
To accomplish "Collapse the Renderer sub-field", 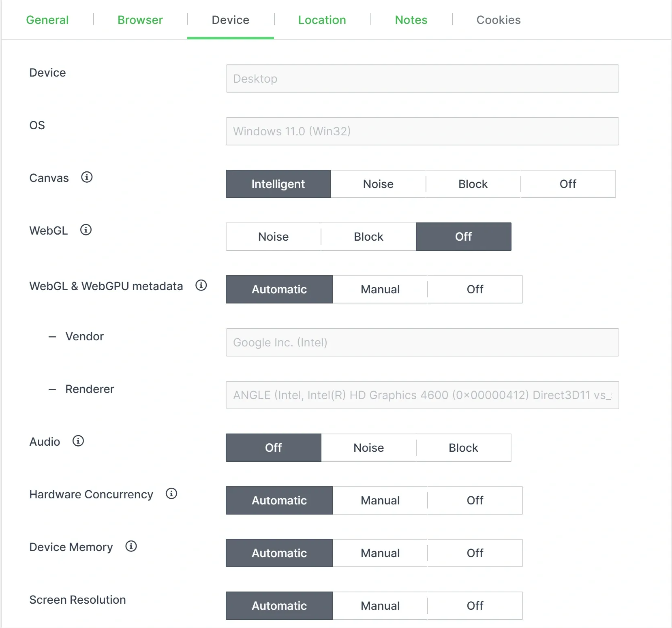I will [52, 389].
